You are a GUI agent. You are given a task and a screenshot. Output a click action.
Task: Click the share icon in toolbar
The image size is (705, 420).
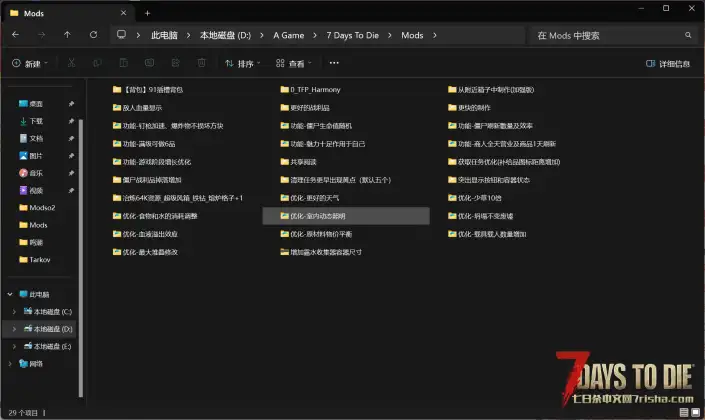point(175,63)
